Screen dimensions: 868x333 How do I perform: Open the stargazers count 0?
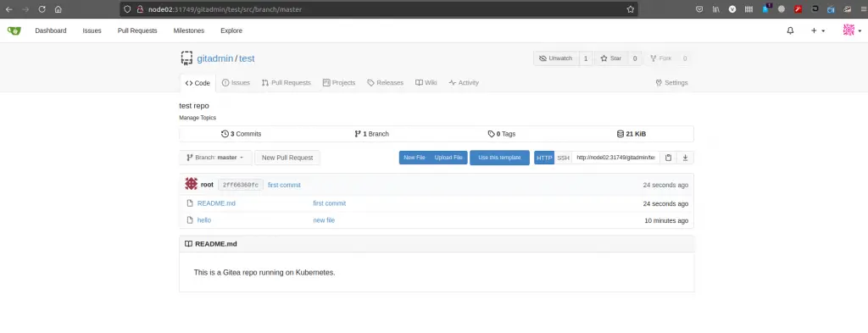point(635,58)
